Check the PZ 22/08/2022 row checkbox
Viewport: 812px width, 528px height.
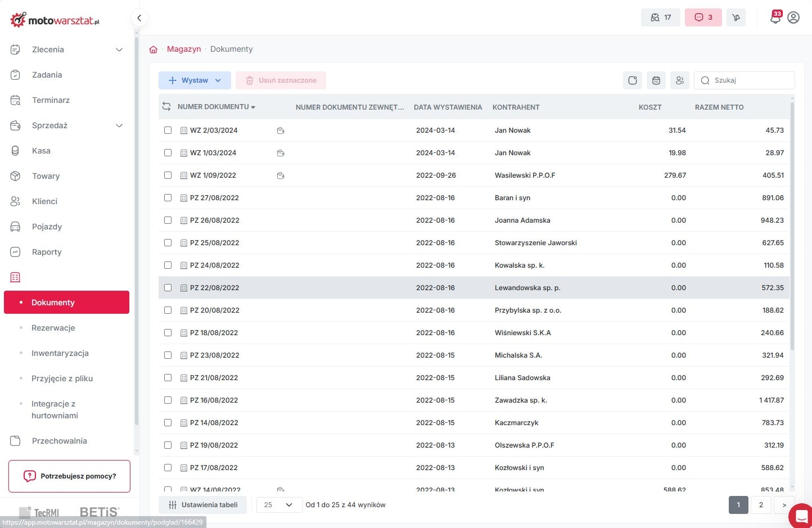point(168,287)
